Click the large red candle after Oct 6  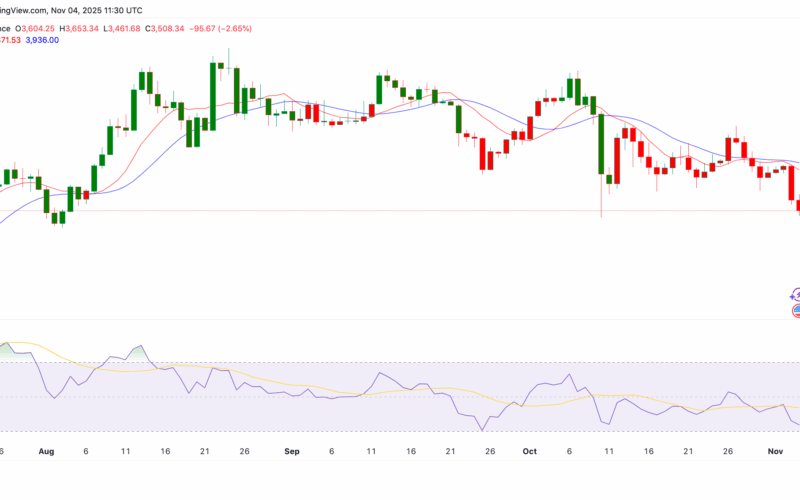pos(602,146)
